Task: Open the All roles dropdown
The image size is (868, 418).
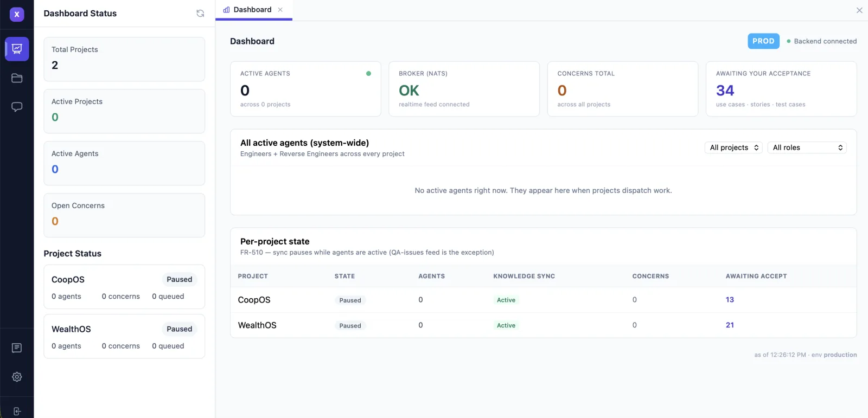Action: [807, 147]
